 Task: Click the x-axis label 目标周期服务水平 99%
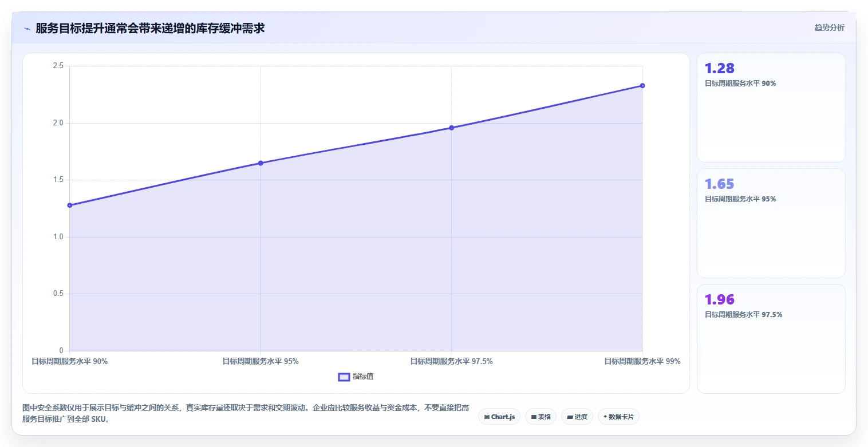(642, 362)
